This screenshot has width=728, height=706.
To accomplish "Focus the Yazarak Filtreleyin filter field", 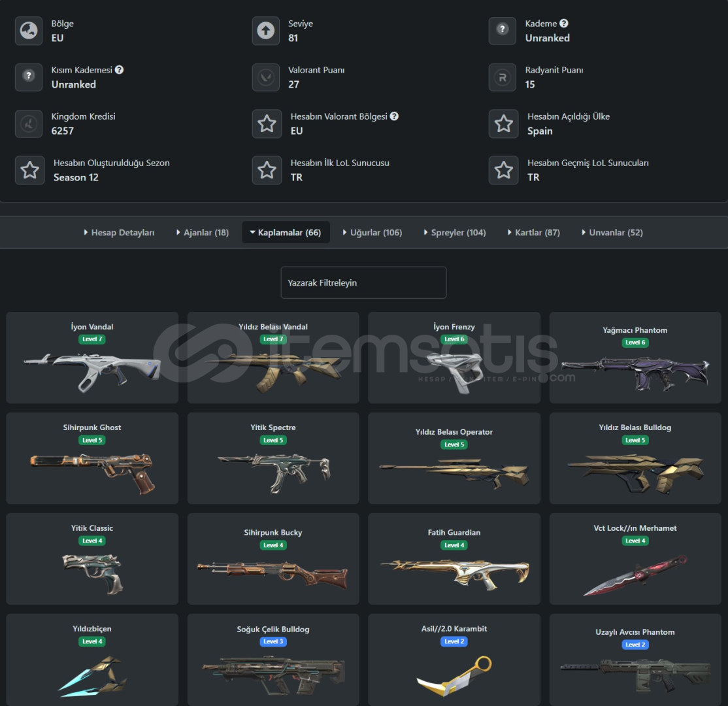I will point(363,282).
